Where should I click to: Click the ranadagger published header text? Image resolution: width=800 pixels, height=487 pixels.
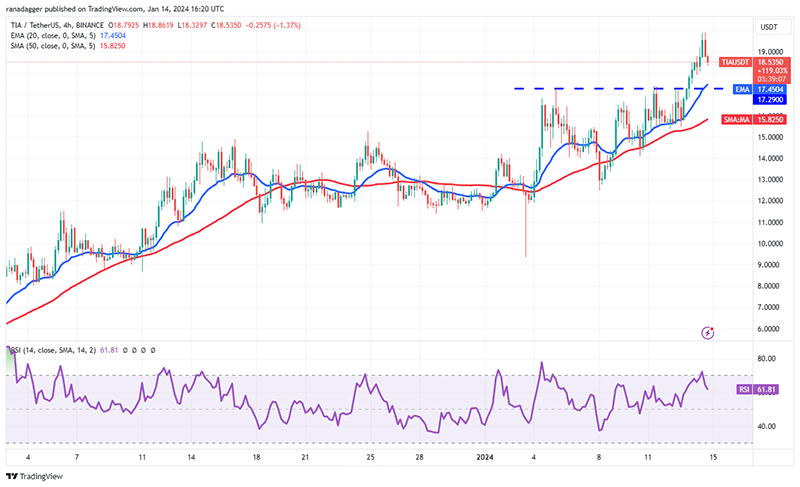click(x=115, y=9)
